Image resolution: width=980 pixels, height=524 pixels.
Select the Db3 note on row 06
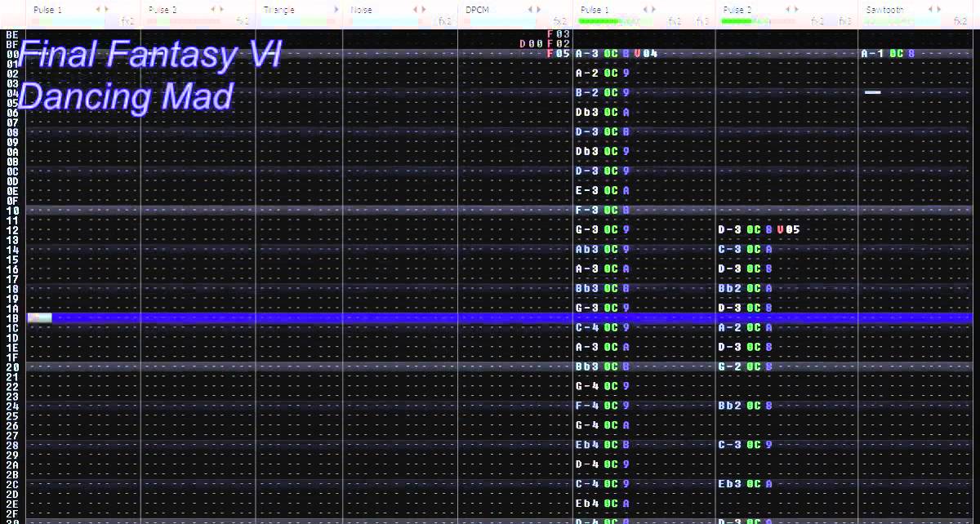(x=587, y=112)
